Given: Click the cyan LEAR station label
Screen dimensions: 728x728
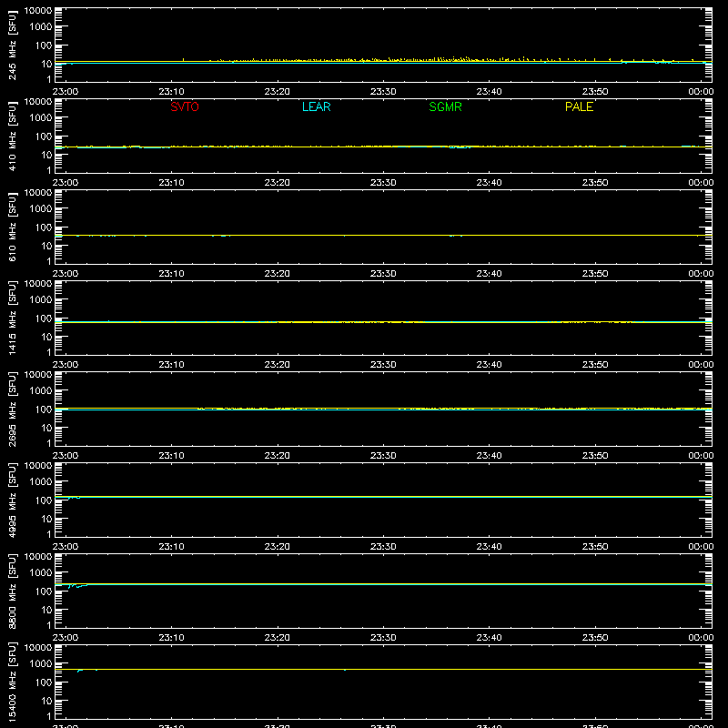Looking at the screenshot, I should tap(316, 106).
